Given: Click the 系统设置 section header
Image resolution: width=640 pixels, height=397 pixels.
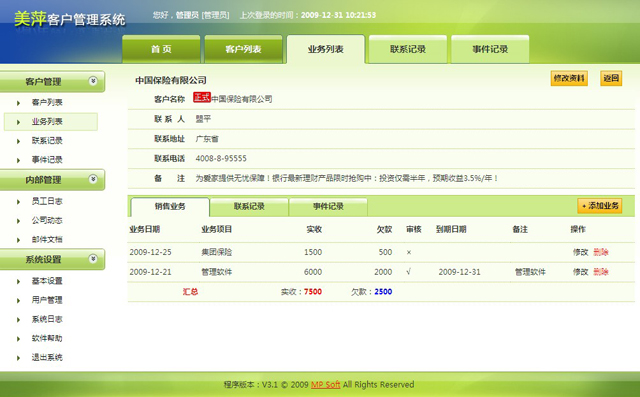Looking at the screenshot, I should pyautogui.click(x=52, y=259).
